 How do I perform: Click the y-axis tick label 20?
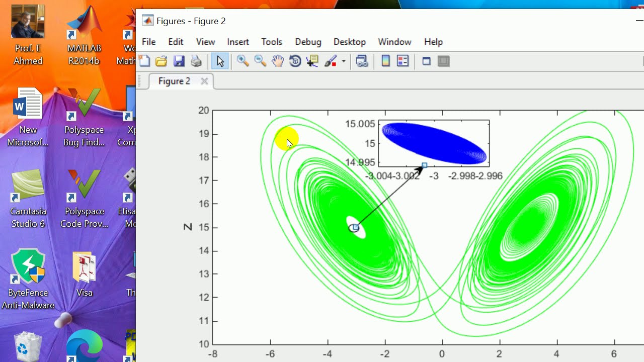[203, 110]
